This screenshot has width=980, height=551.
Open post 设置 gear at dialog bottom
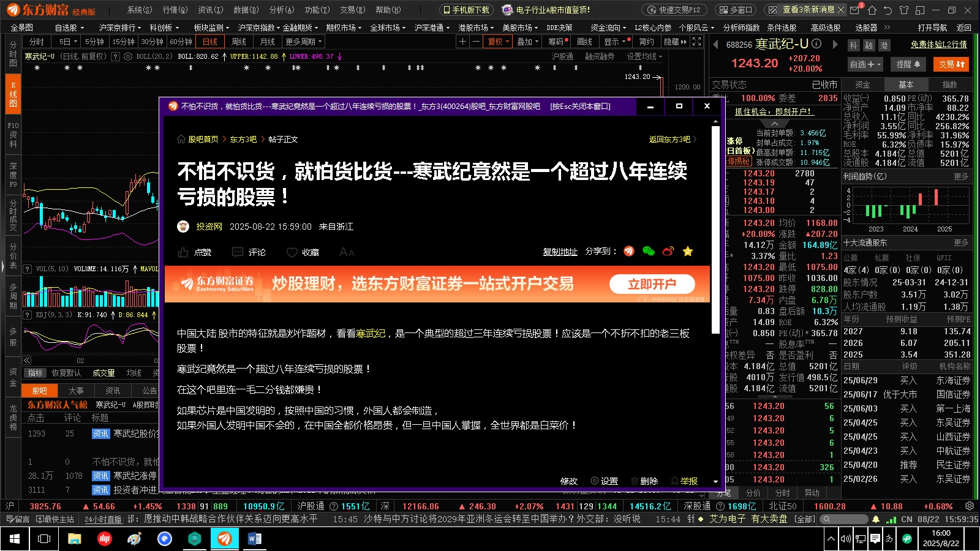pos(594,481)
